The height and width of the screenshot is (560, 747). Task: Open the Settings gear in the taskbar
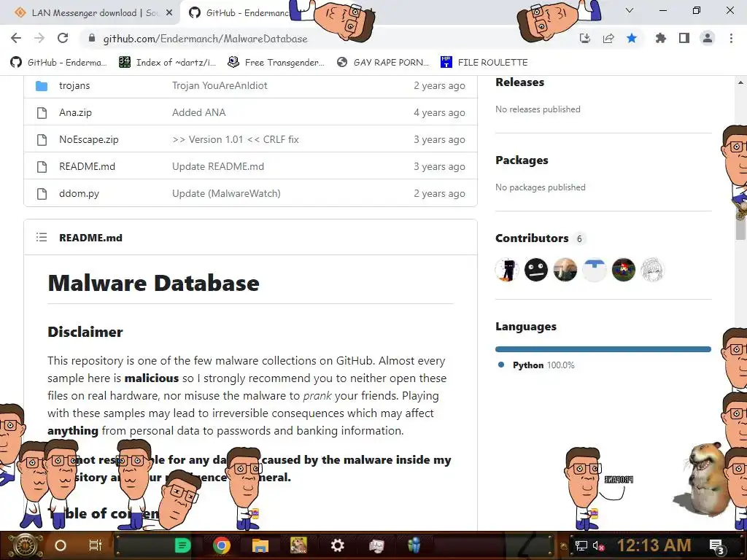pyautogui.click(x=337, y=545)
